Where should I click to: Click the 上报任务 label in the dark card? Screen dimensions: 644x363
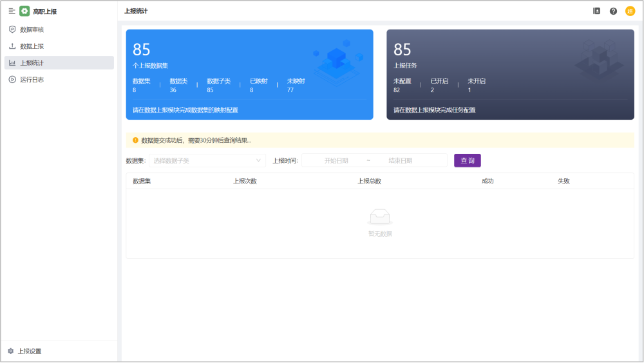point(405,66)
